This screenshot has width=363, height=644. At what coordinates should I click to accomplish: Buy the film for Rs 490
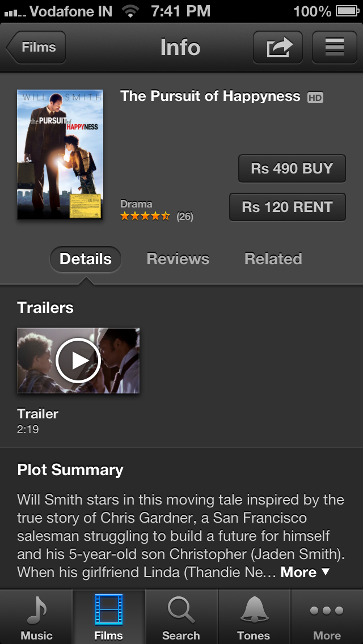click(292, 168)
